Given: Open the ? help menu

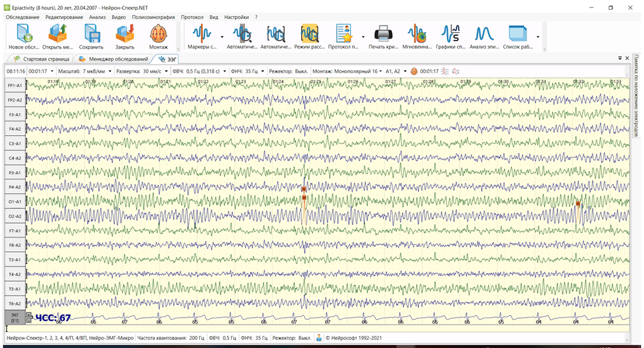Looking at the screenshot, I should coord(256,17).
